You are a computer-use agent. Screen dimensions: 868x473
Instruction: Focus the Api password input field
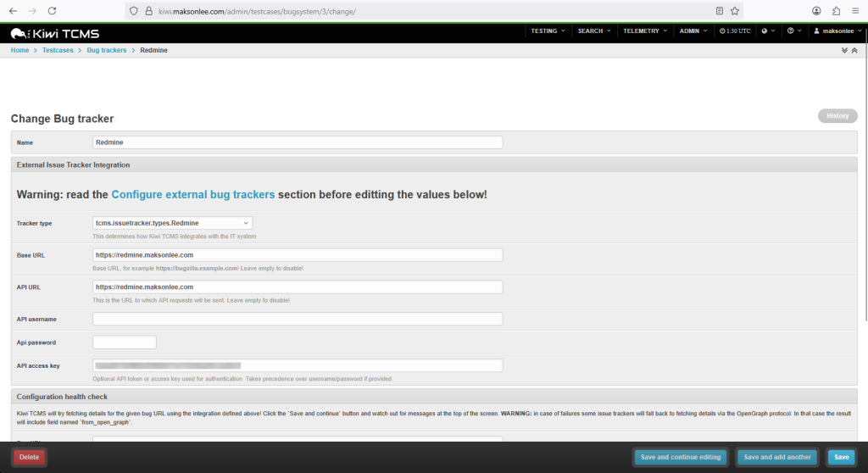click(125, 342)
